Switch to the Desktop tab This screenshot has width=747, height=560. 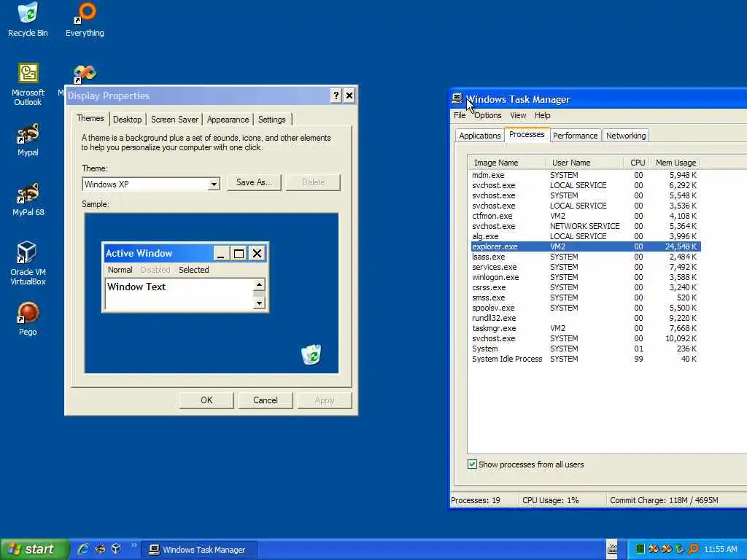pyautogui.click(x=127, y=120)
